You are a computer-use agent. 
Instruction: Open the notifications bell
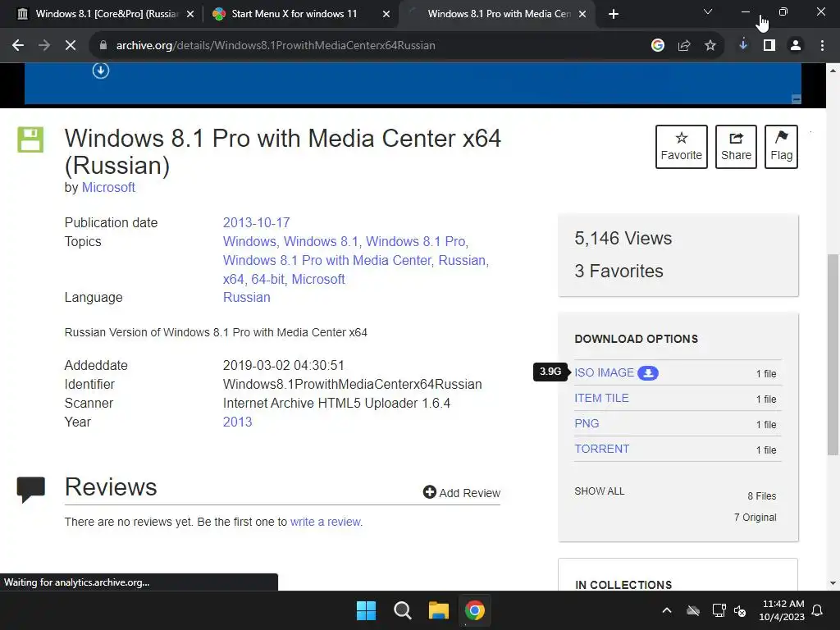click(818, 610)
